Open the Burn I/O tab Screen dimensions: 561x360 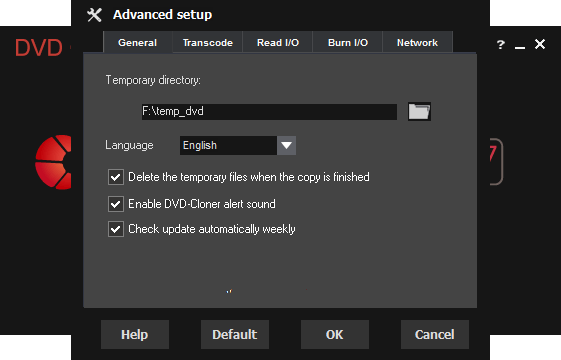(x=348, y=42)
